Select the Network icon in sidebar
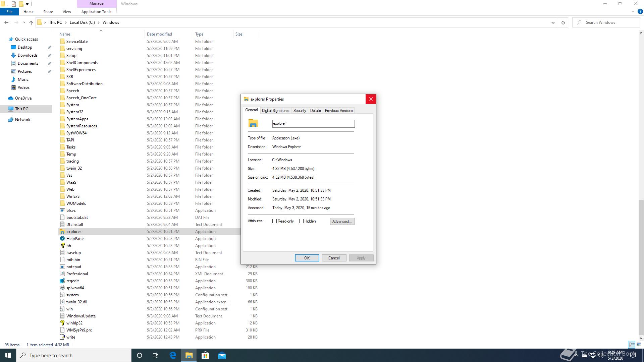644x362 pixels. tap(11, 120)
